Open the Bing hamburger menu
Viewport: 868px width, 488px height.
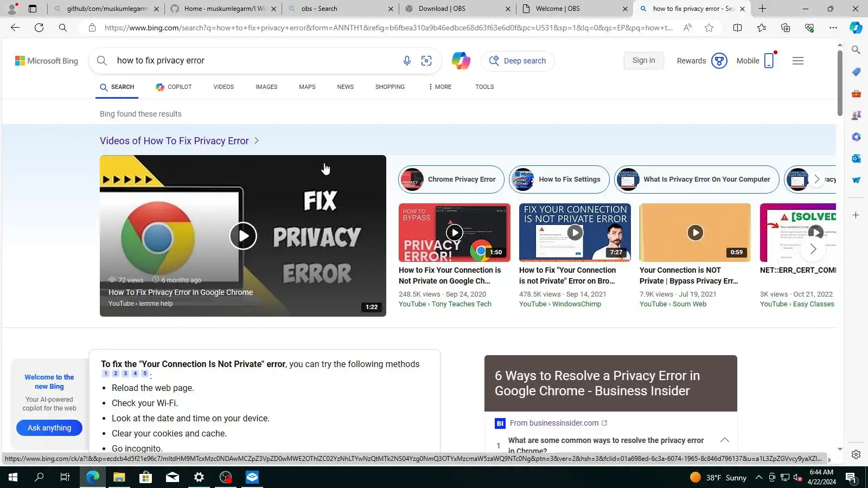[798, 61]
